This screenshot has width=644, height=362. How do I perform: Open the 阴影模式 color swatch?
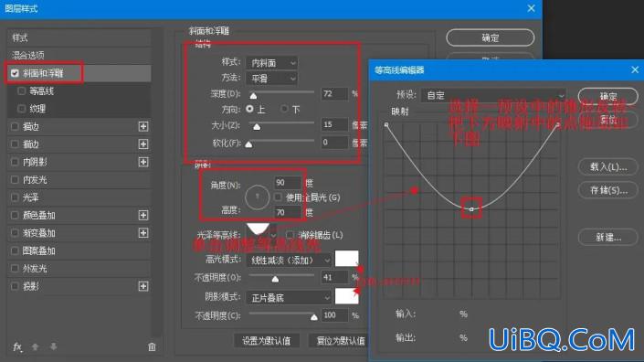point(346,296)
